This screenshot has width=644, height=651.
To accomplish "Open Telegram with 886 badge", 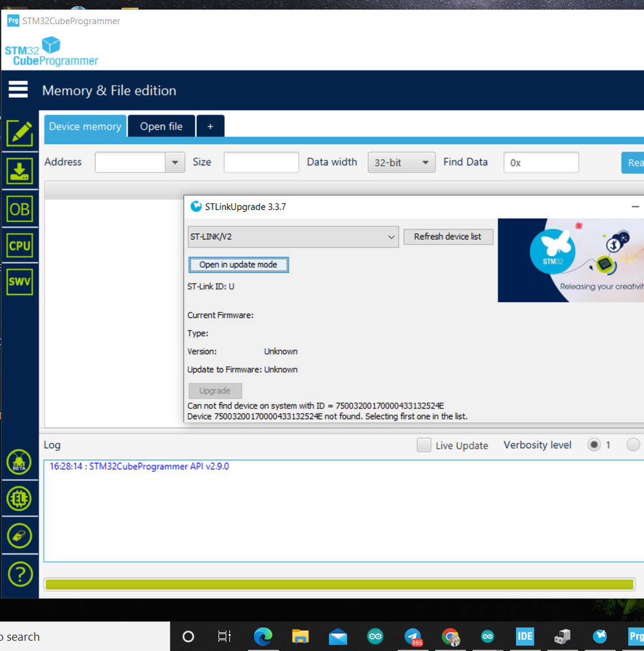I will [413, 637].
